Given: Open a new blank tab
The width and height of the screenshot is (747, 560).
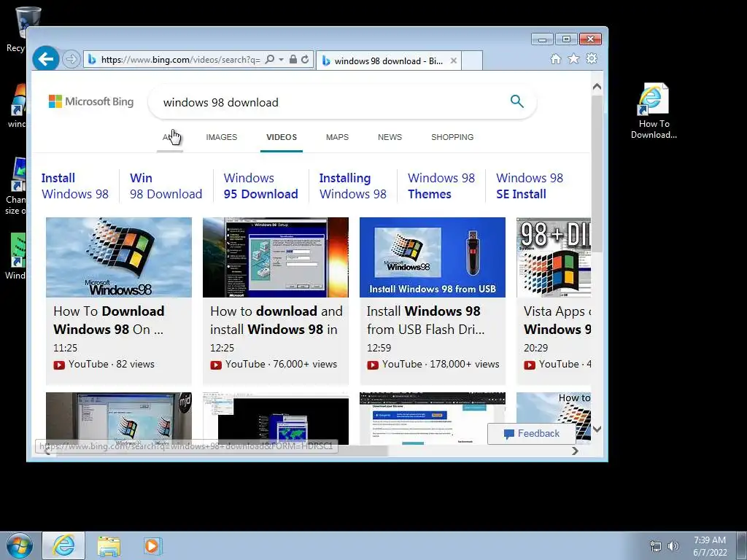Looking at the screenshot, I should (x=472, y=61).
